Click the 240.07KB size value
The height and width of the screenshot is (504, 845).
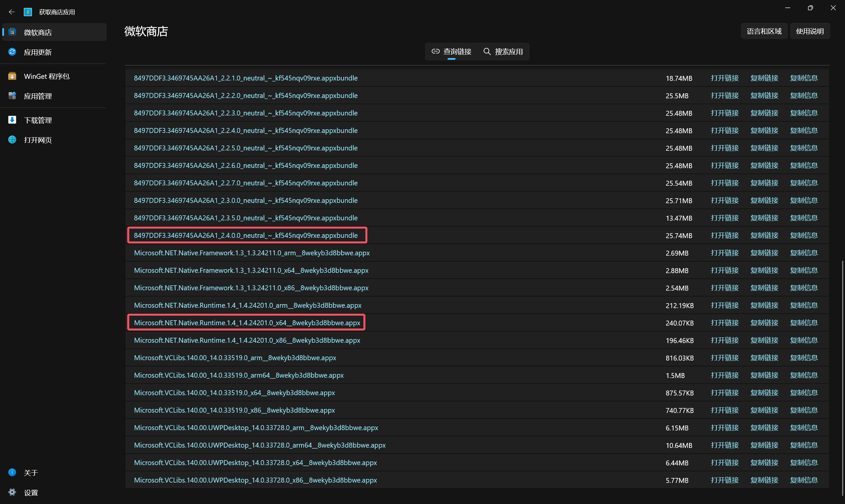(680, 323)
